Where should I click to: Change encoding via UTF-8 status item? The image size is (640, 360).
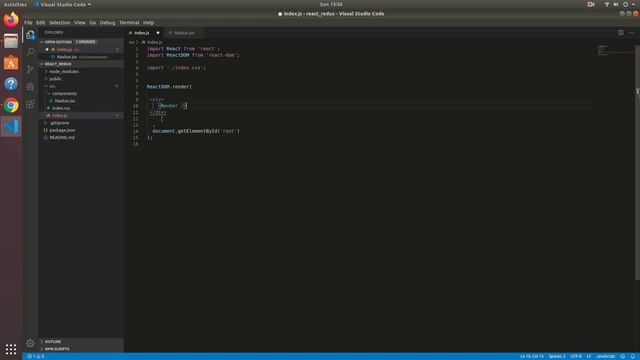(576, 356)
